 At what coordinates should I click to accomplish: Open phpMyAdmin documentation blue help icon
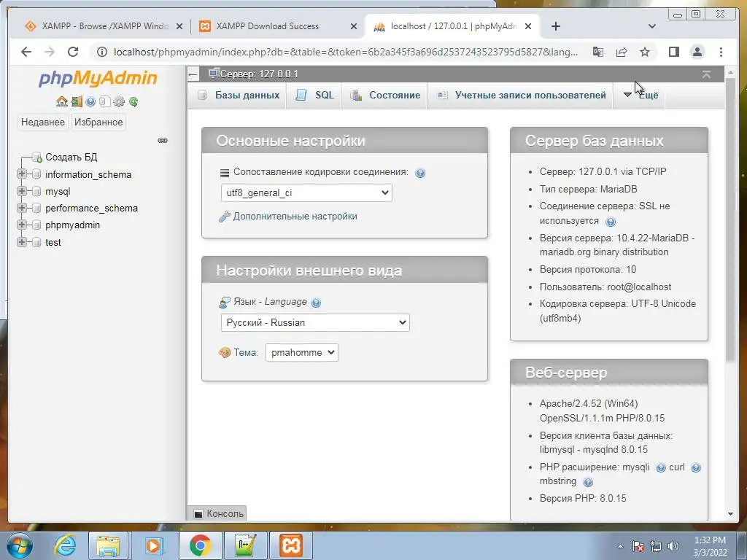[x=90, y=101]
